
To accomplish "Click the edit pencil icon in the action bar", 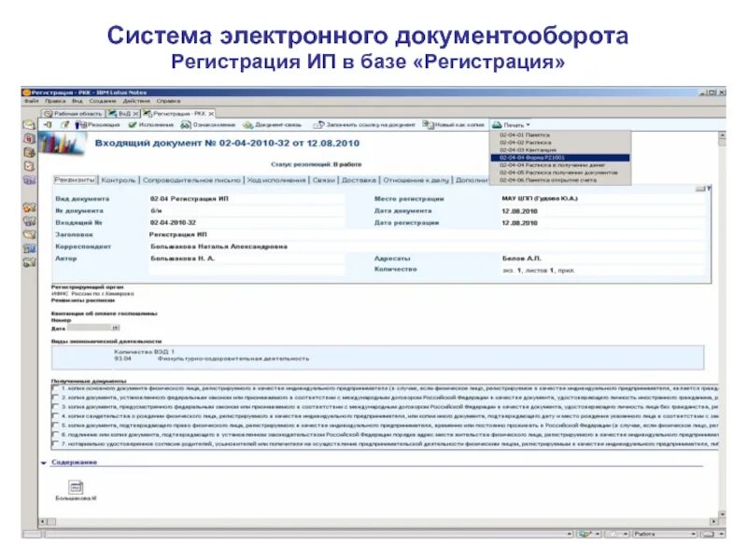I will pyautogui.click(x=64, y=125).
